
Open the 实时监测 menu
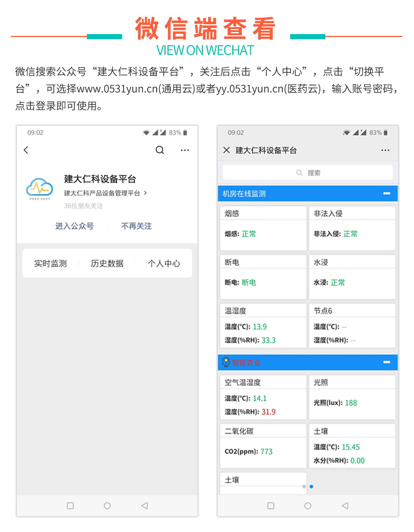pyautogui.click(x=51, y=263)
